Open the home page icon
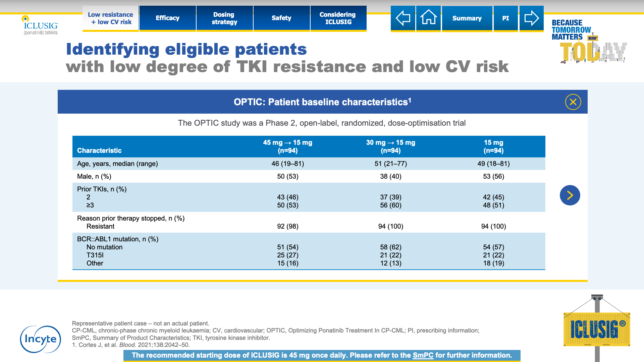The height and width of the screenshot is (362, 644). 428,18
